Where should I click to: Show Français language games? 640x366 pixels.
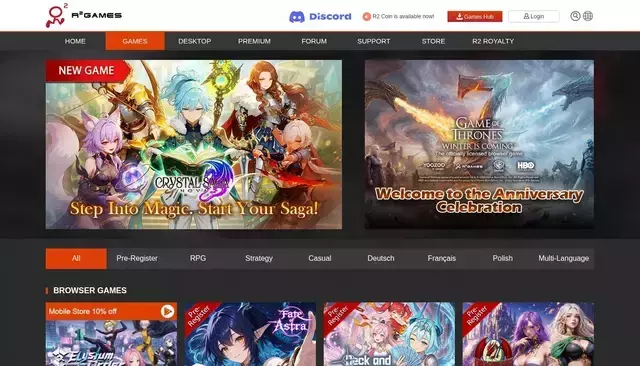coord(442,259)
